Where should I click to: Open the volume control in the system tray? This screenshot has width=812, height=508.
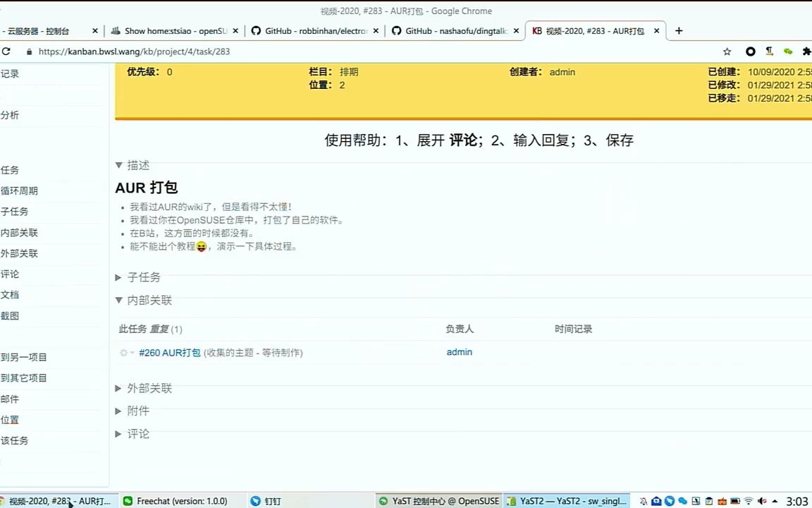(761, 501)
